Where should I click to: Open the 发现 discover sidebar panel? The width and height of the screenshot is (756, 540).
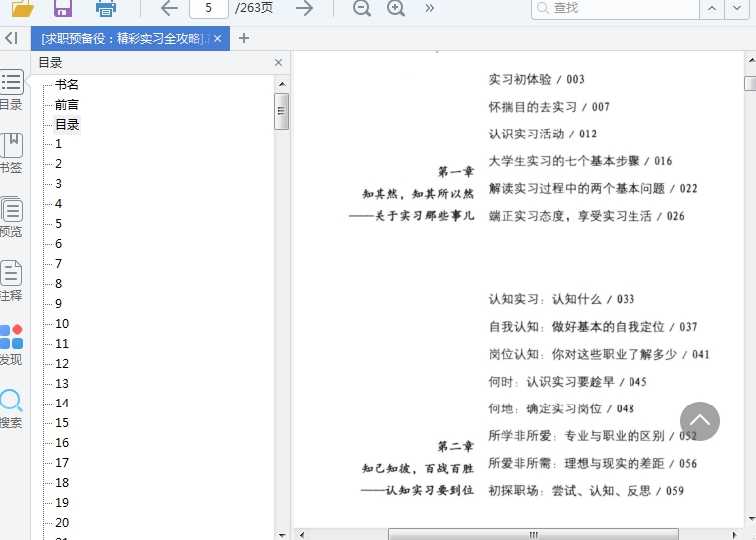[x=11, y=345]
